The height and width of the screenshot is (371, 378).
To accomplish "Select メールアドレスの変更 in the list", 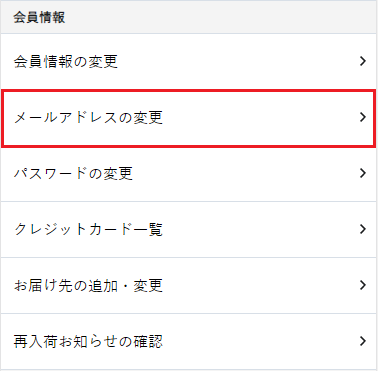I will click(189, 118).
